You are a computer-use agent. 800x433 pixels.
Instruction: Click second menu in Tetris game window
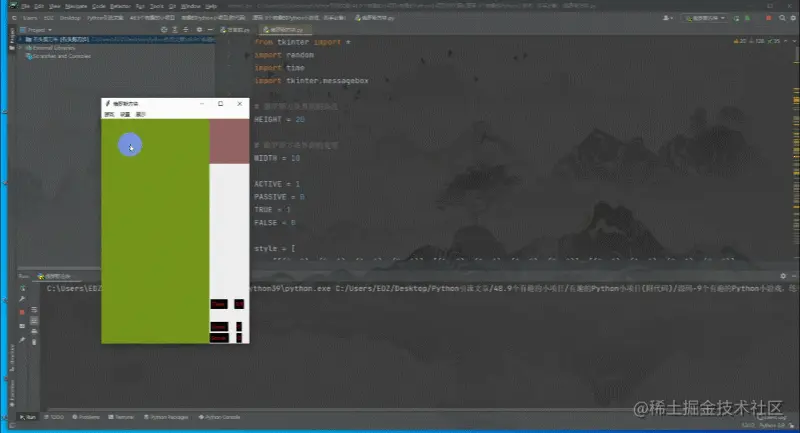[x=125, y=114]
